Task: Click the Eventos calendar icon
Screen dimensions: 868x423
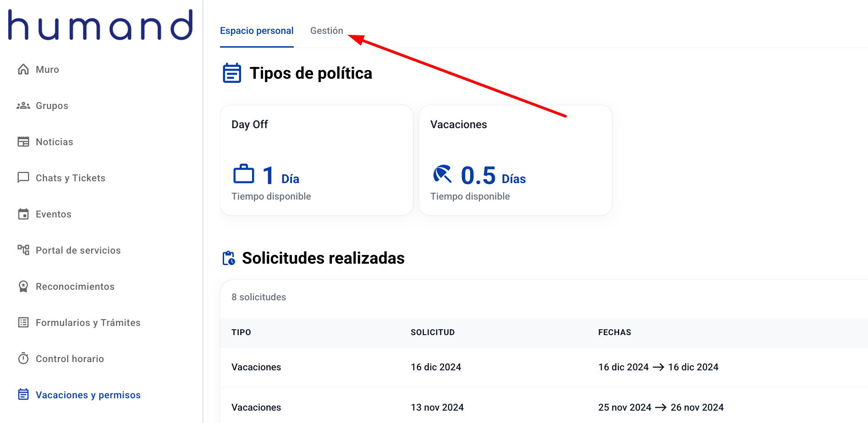Action: (23, 214)
